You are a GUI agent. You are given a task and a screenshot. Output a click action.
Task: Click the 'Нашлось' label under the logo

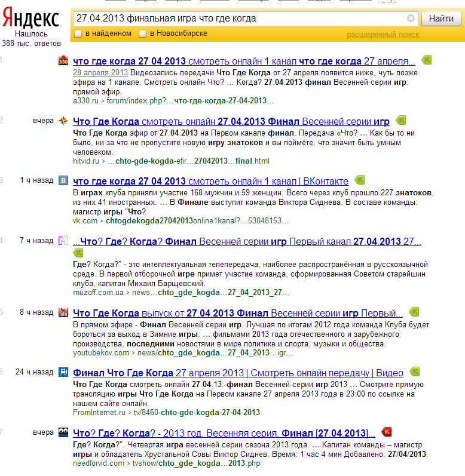pyautogui.click(x=31, y=34)
